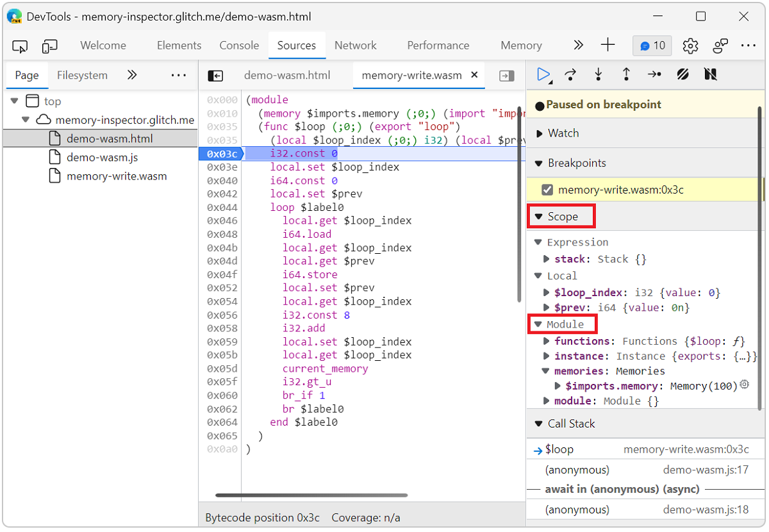This screenshot has height=532, width=769.
Task: Click the Step over next function call icon
Action: click(570, 74)
